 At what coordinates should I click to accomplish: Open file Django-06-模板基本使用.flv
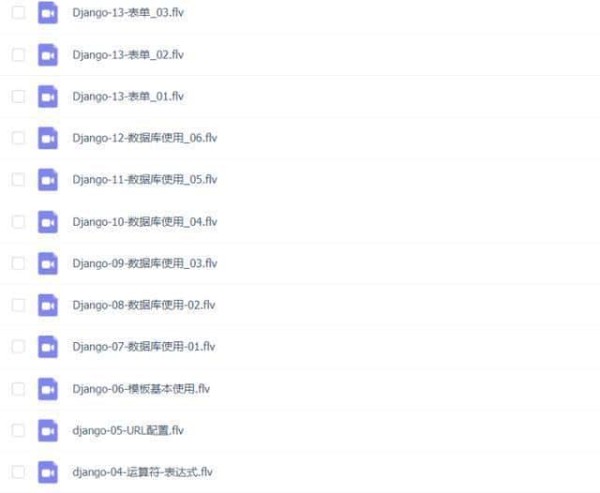141,389
